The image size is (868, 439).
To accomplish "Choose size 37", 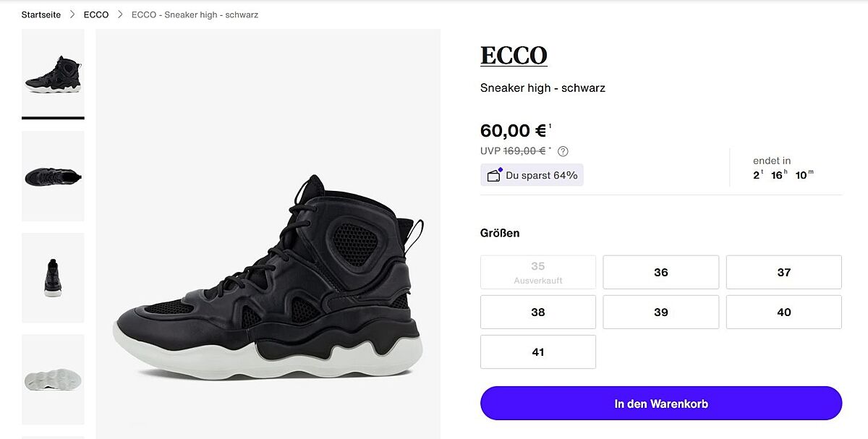I will click(x=783, y=272).
